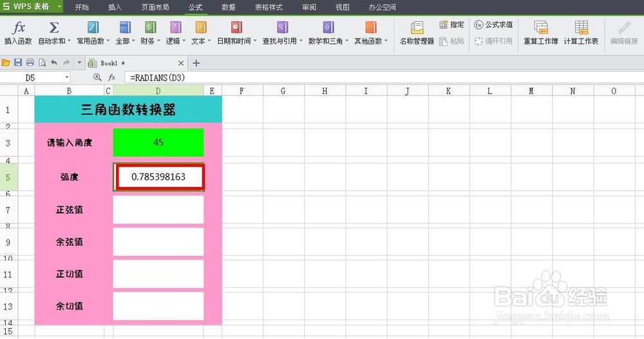Open the WPS 表格 application menu dropdown
This screenshot has width=644, height=339.
tap(59, 6)
